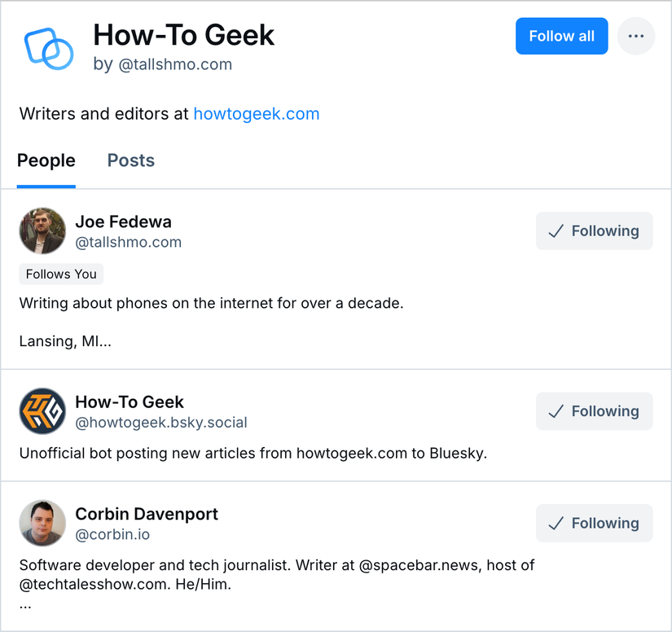Click the How-To Geek bot avatar
The height and width of the screenshot is (632, 672).
tap(42, 411)
